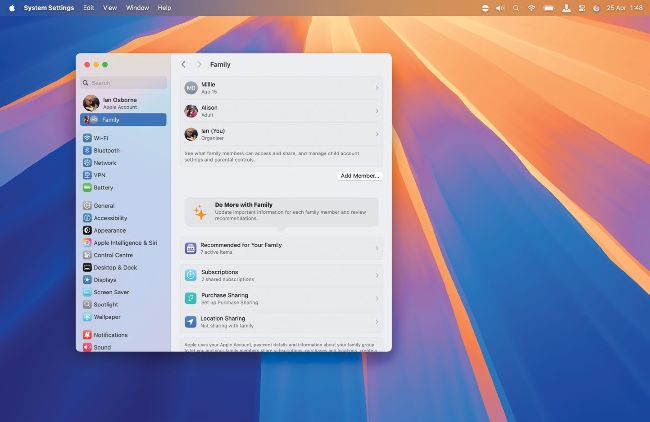Image resolution: width=650 pixels, height=422 pixels.
Task: Open Battery settings from the sidebar
Action: tap(103, 187)
